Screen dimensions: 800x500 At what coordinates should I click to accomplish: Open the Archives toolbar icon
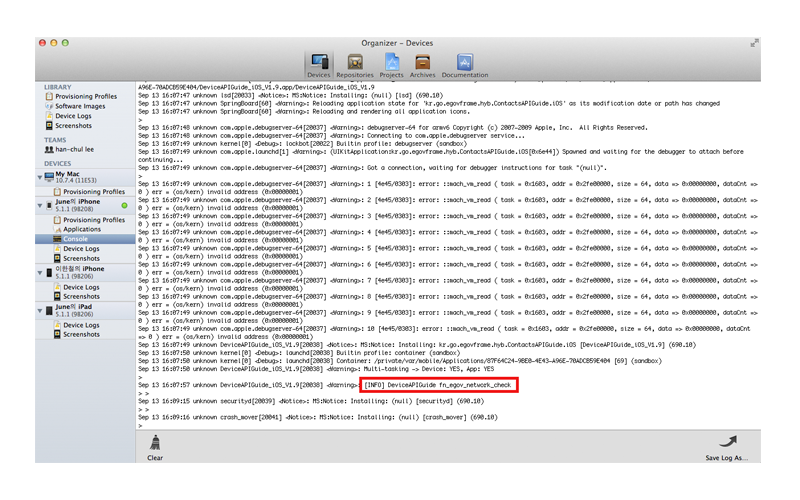click(x=422, y=62)
